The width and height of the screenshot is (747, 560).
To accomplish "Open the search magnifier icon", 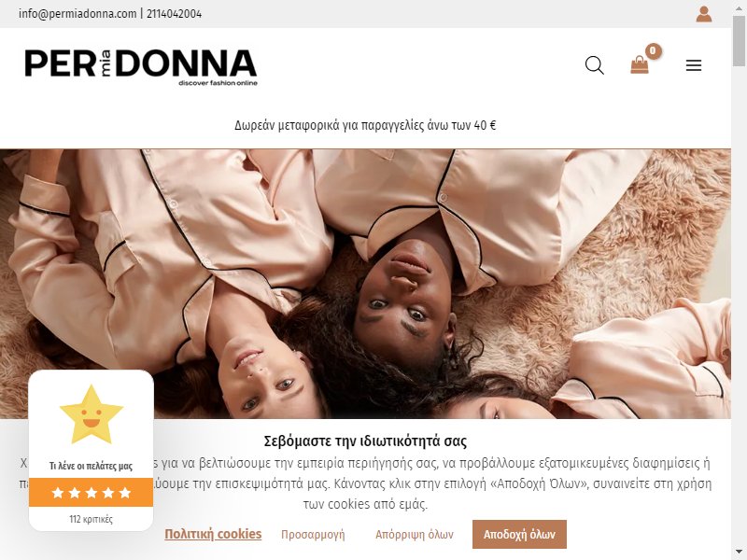I will pos(594,65).
